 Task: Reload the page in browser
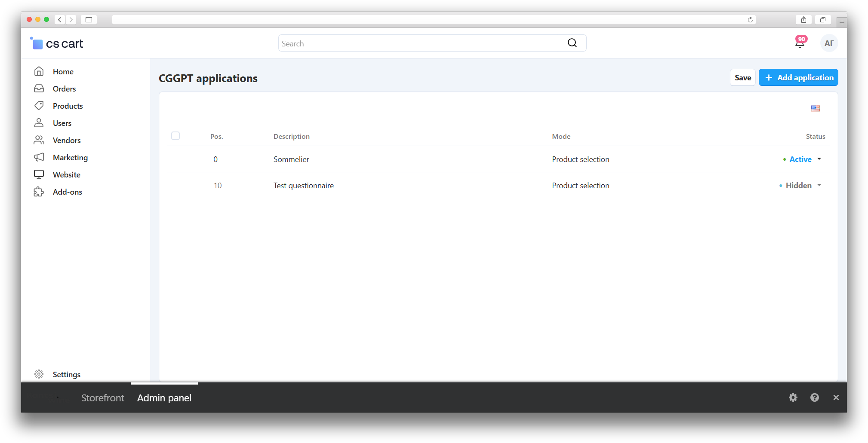tap(750, 20)
